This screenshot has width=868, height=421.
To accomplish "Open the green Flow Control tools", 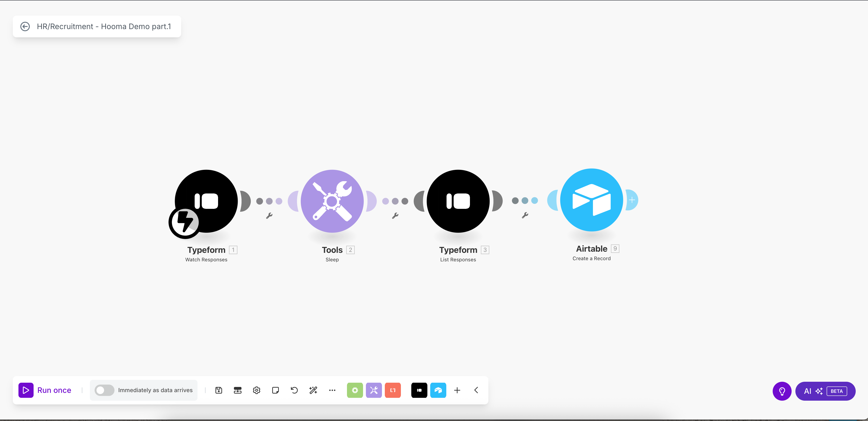I will point(355,390).
